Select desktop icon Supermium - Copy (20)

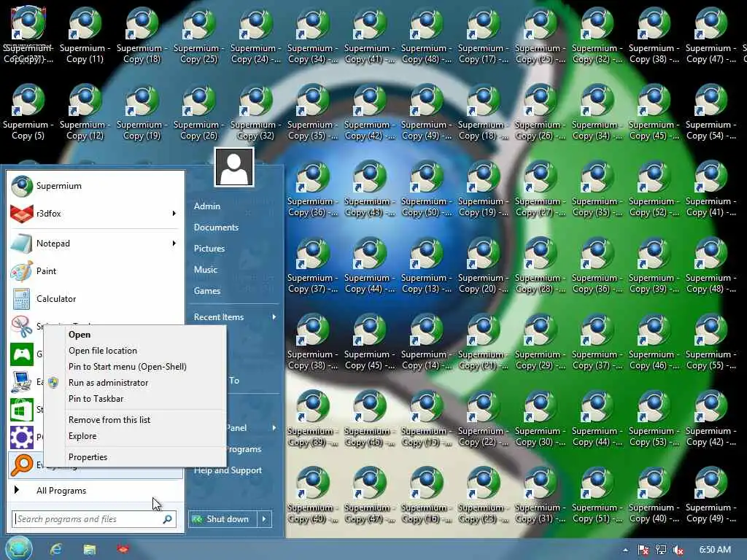pos(483,265)
